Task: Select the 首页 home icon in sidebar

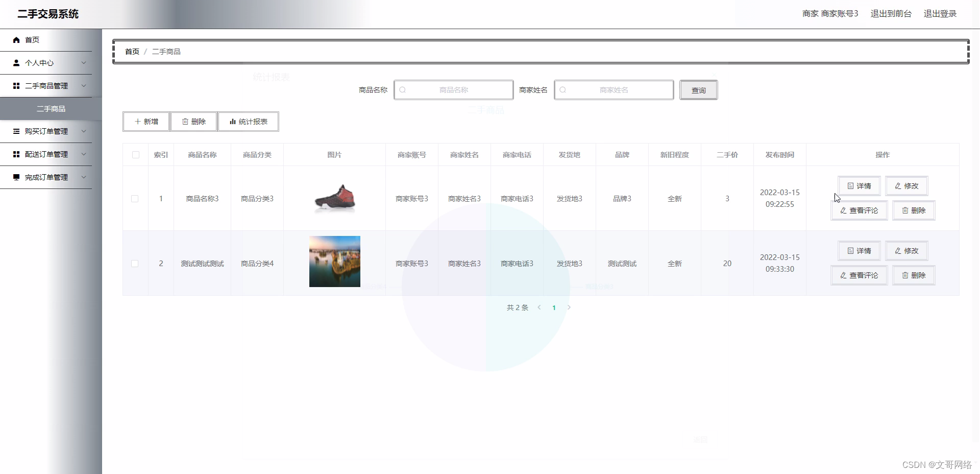Action: [x=16, y=39]
